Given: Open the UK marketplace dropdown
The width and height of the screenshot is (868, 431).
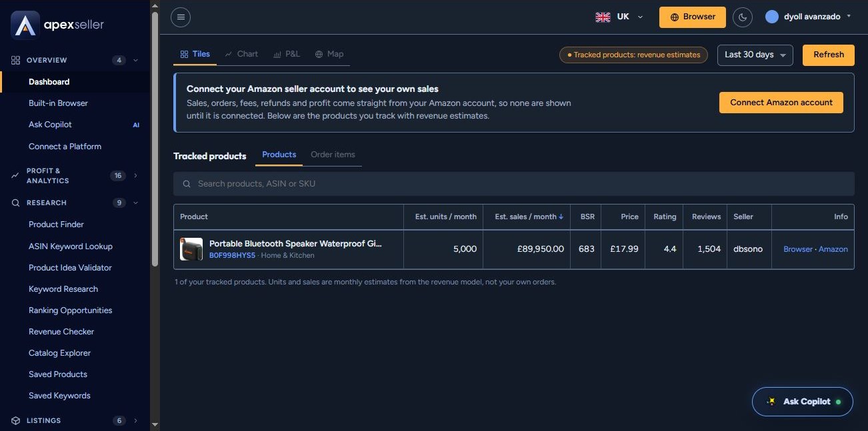Looking at the screenshot, I should click(x=619, y=17).
